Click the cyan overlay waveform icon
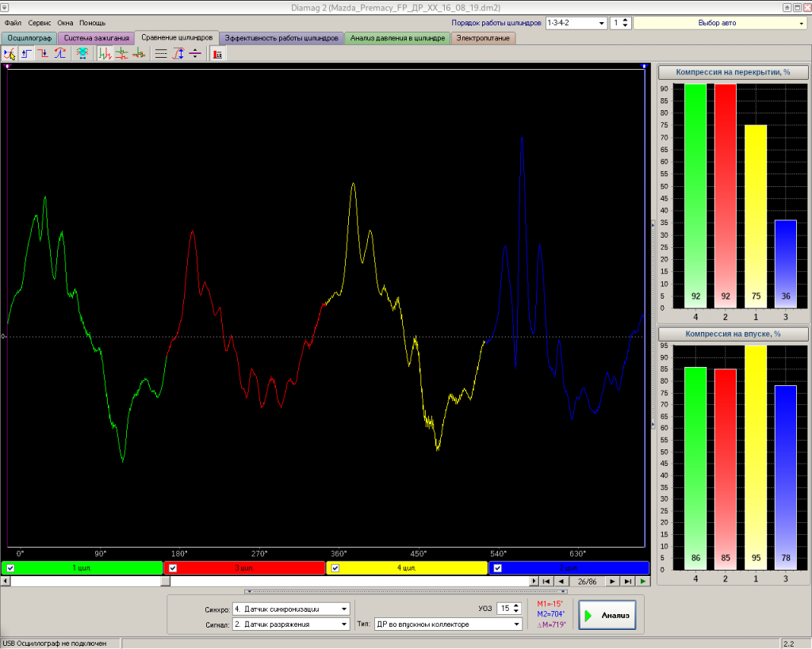The image size is (812, 649). 82,53
